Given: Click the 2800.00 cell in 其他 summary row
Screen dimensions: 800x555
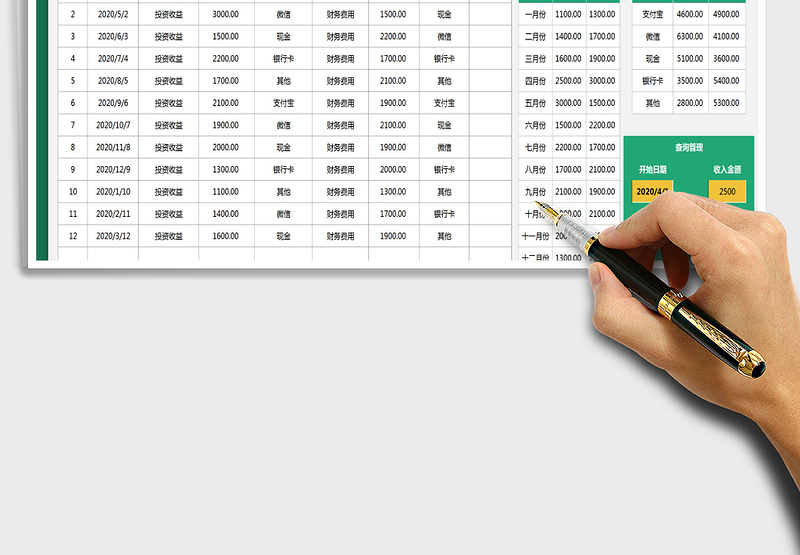Looking at the screenshot, I should 689,103.
